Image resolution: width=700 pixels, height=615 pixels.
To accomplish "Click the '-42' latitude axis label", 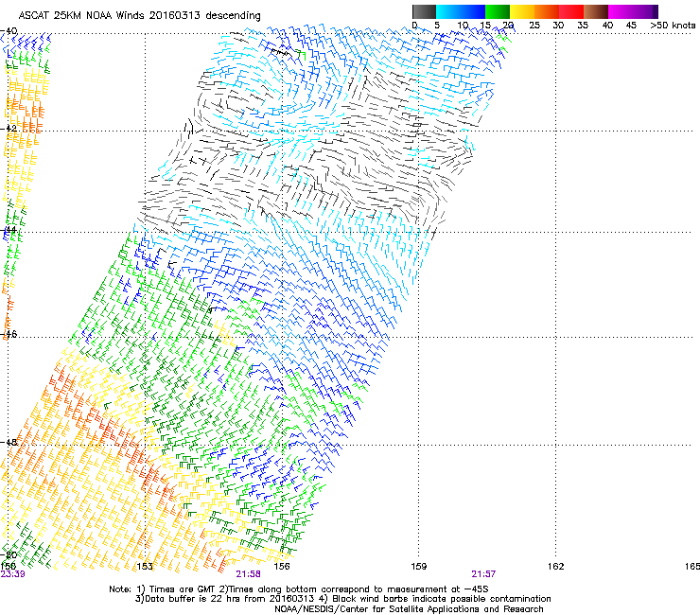I will coord(9,129).
